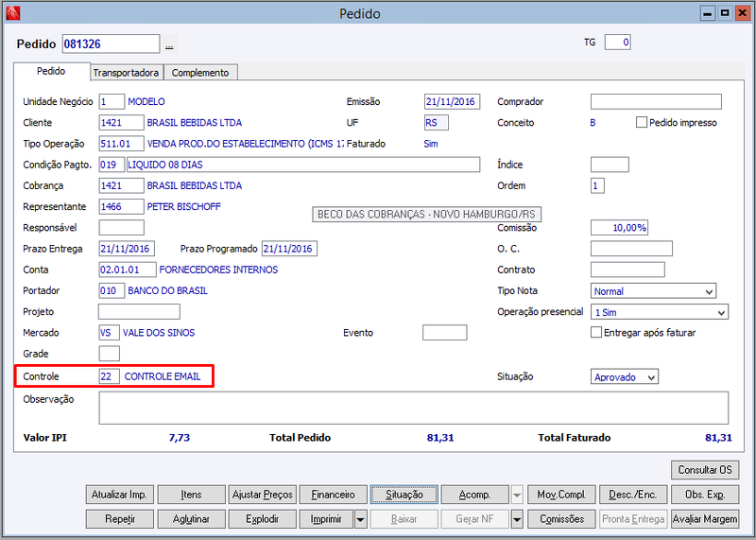Click the empty Projeto field
Screen dimensions: 756x540
click(x=139, y=312)
